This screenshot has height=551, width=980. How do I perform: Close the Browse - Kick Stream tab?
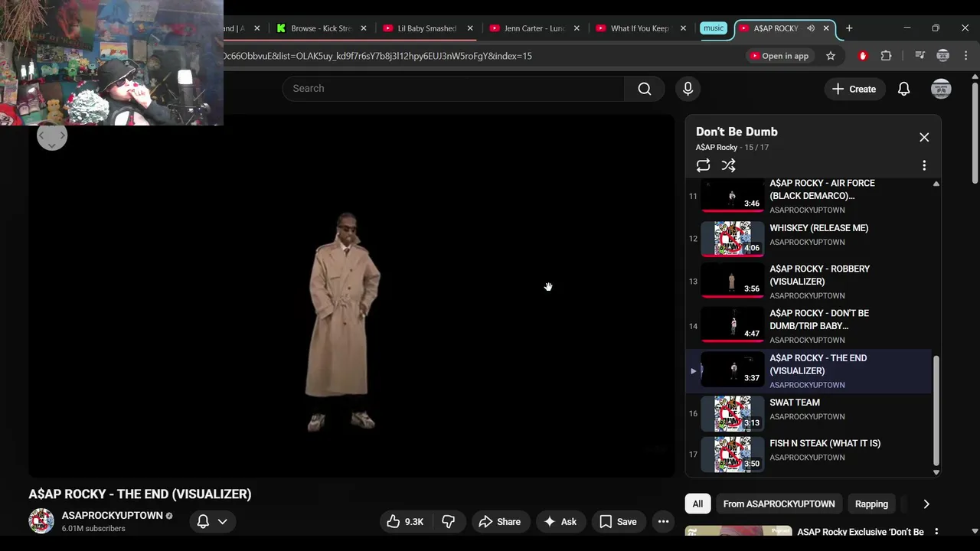pos(364,28)
